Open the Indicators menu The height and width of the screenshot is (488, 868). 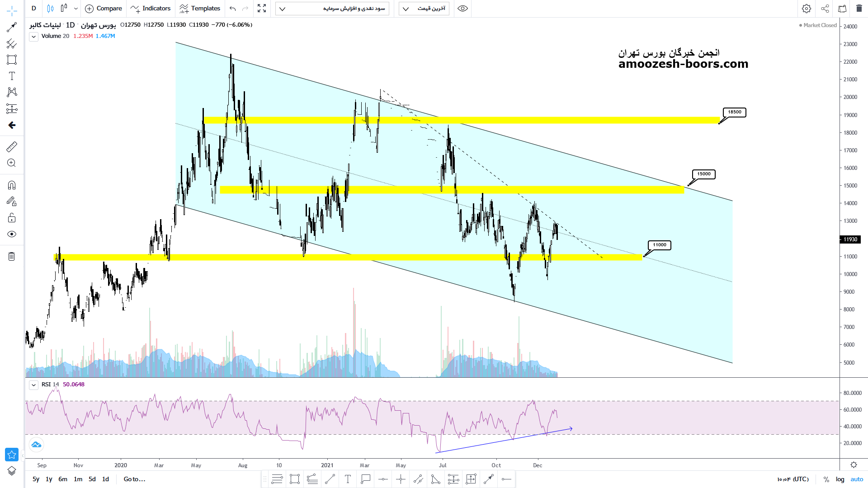151,9
